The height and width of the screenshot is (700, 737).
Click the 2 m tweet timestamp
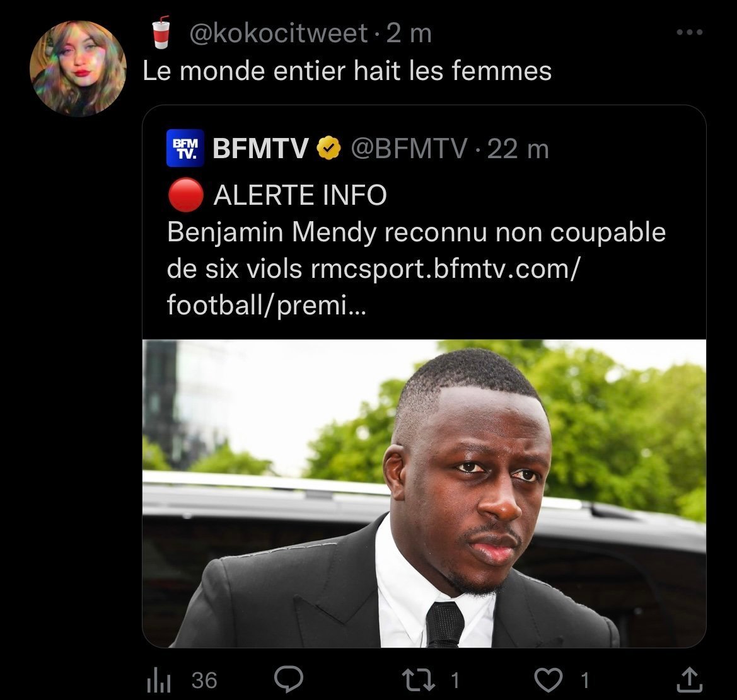coord(409,34)
